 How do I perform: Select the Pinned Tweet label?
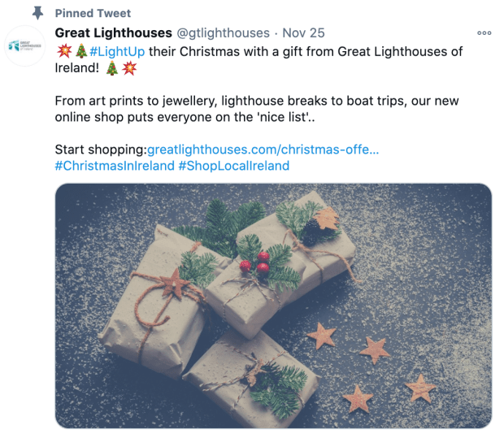pyautogui.click(x=93, y=13)
